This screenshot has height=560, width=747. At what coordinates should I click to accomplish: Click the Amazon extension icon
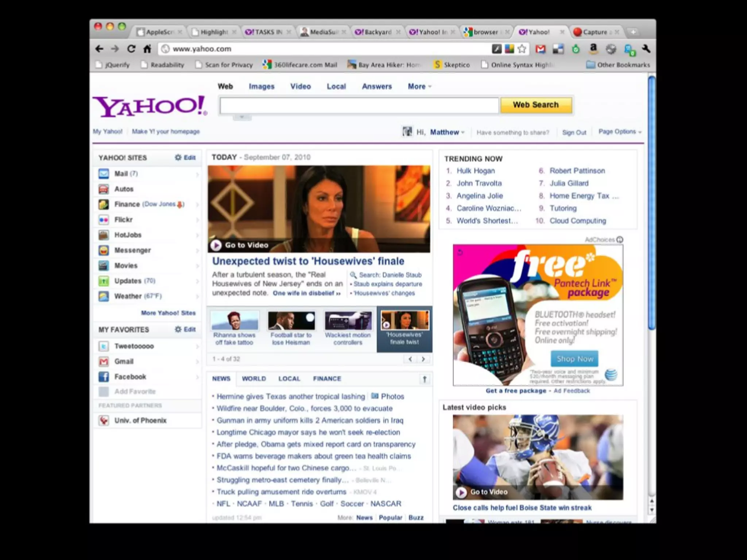(593, 49)
